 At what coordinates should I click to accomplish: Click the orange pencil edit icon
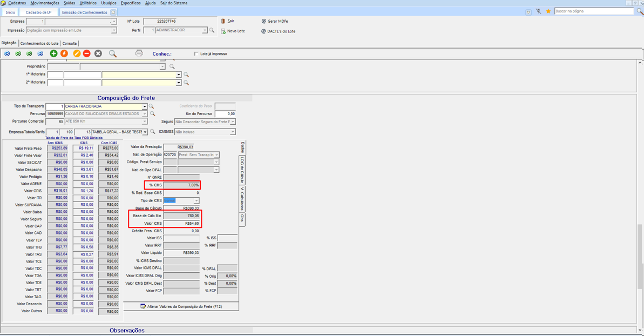pyautogui.click(x=77, y=53)
